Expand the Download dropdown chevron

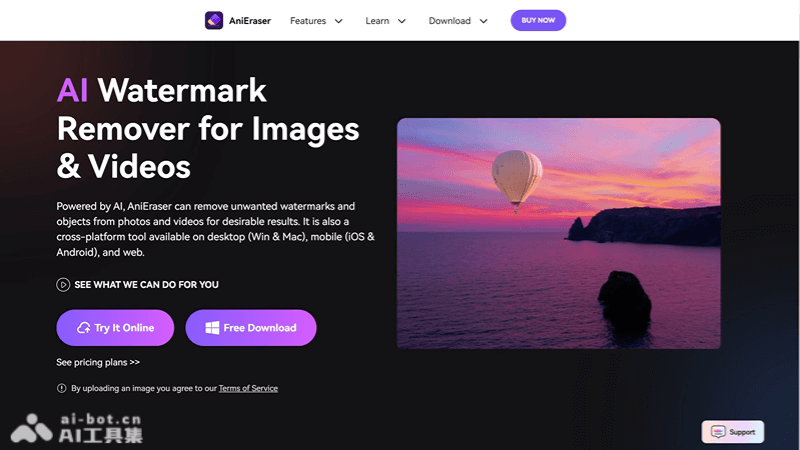(x=483, y=21)
